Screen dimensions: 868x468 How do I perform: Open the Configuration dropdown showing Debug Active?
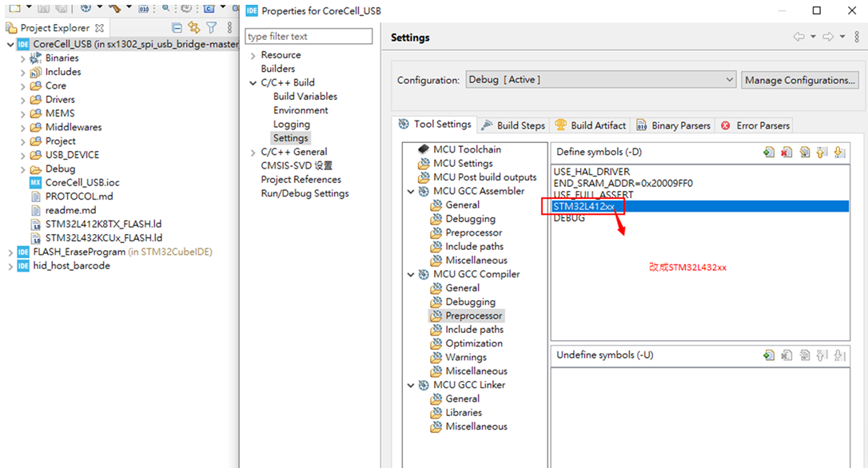pos(726,79)
